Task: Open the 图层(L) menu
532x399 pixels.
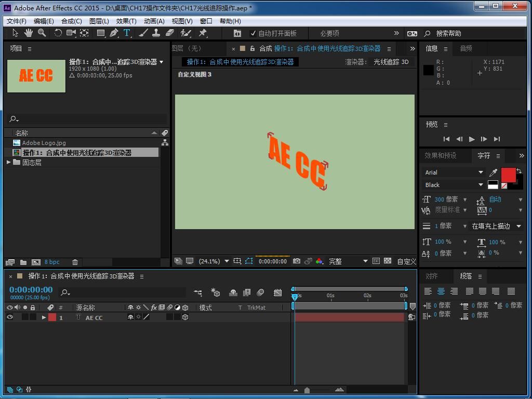Action: (x=99, y=21)
